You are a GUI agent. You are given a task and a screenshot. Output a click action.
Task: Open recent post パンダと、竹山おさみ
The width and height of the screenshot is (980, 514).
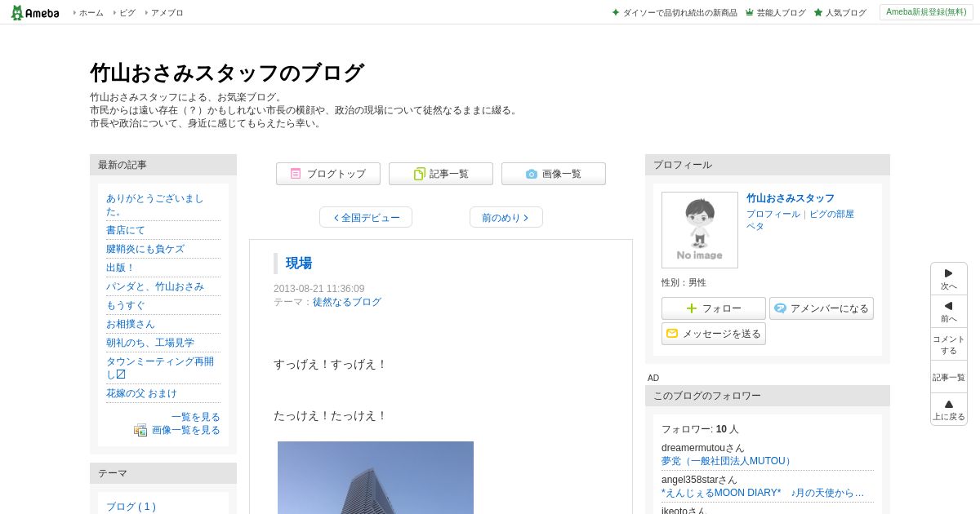[155, 286]
